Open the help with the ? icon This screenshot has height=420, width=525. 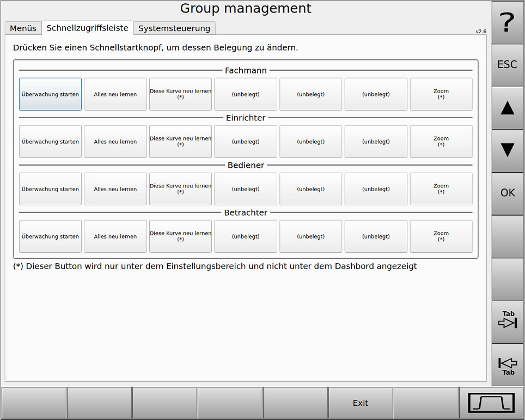[507, 21]
